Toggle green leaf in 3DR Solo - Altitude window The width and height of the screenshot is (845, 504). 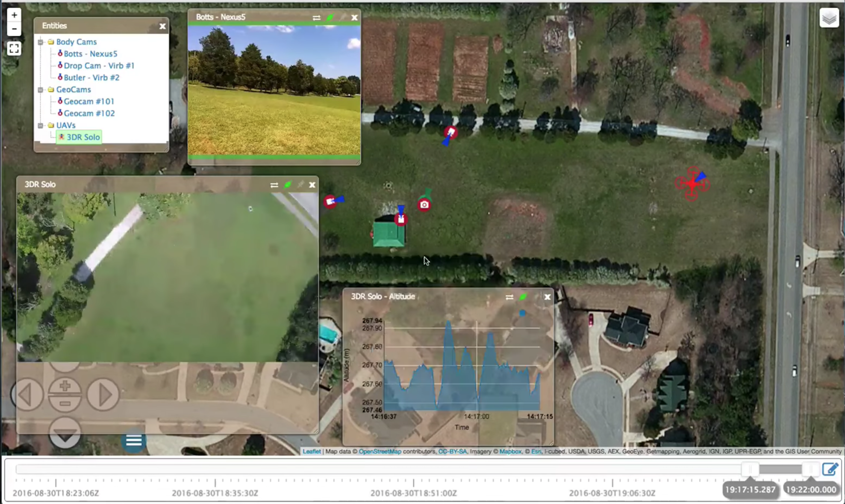tap(523, 297)
